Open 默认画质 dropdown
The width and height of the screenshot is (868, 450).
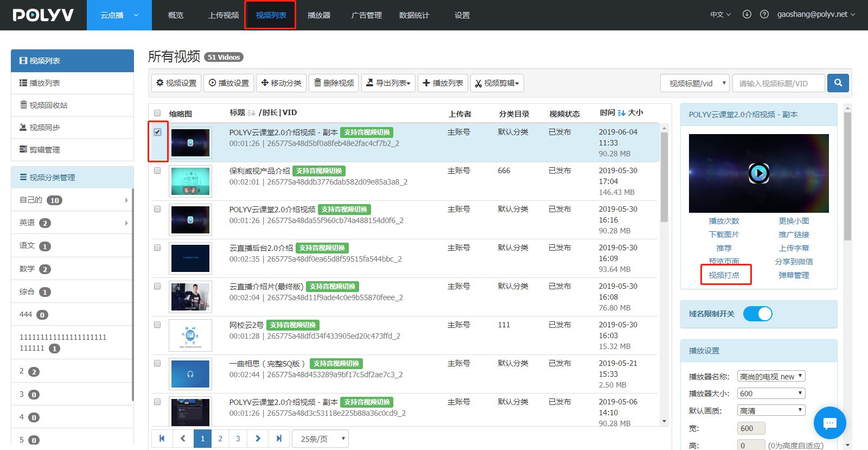(771, 410)
